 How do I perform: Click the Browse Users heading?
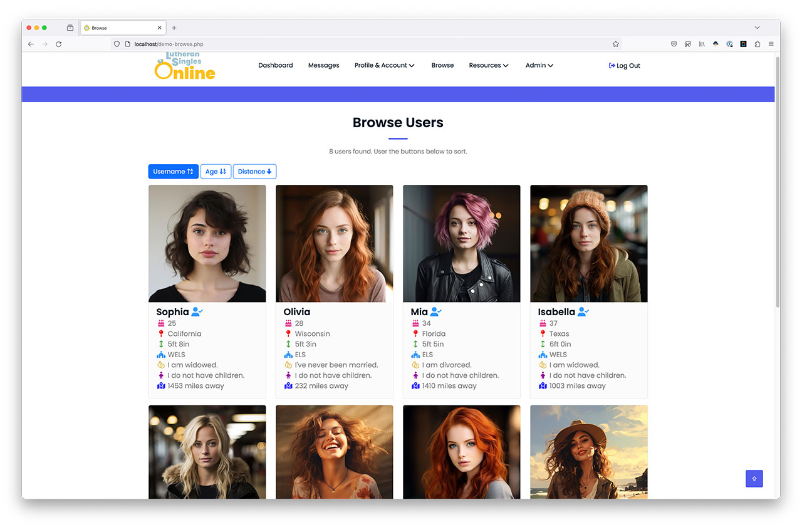click(x=398, y=123)
